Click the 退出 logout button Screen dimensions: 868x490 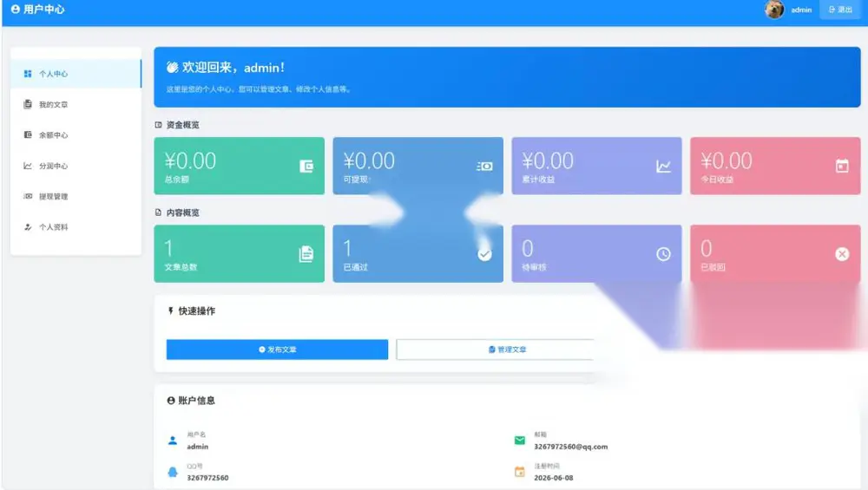(839, 10)
